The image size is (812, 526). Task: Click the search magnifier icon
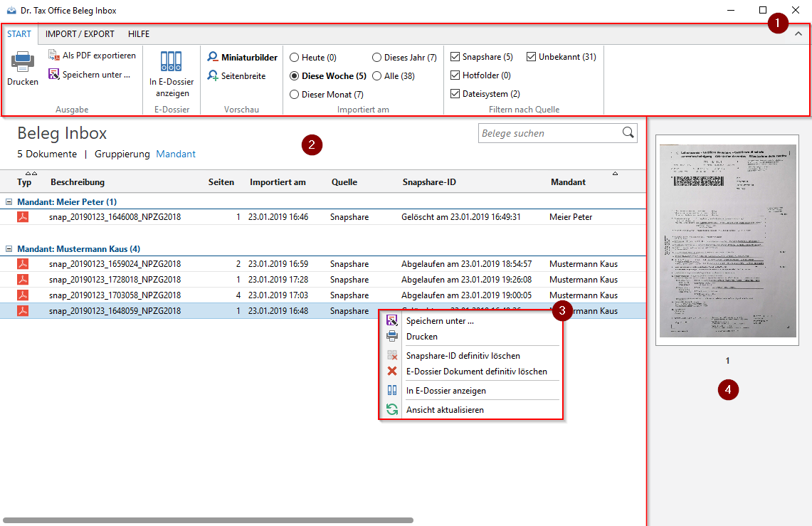click(628, 132)
